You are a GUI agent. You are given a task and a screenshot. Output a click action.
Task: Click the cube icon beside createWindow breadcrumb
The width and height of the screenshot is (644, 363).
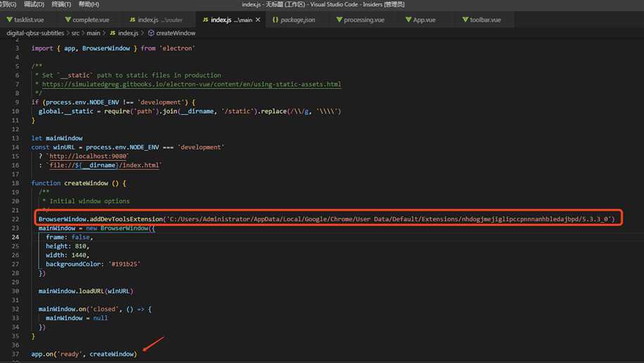151,33
